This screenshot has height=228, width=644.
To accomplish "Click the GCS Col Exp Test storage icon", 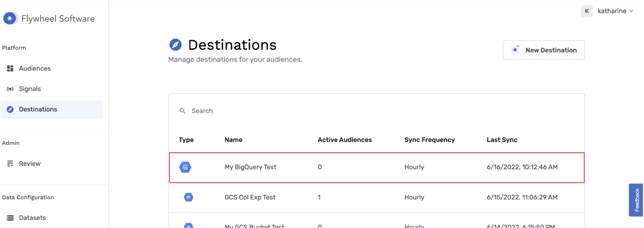I will pyautogui.click(x=188, y=197).
